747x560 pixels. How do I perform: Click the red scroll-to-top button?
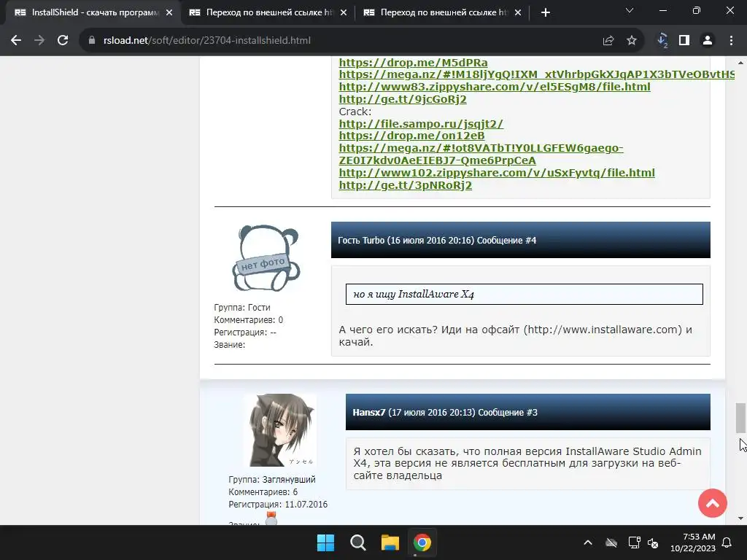tap(712, 503)
